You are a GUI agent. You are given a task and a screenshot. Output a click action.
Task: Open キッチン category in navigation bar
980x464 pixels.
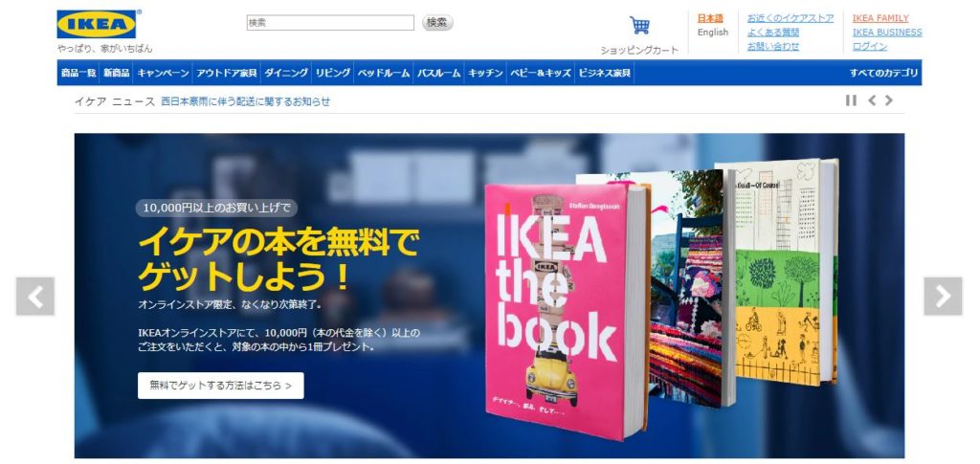click(x=485, y=73)
